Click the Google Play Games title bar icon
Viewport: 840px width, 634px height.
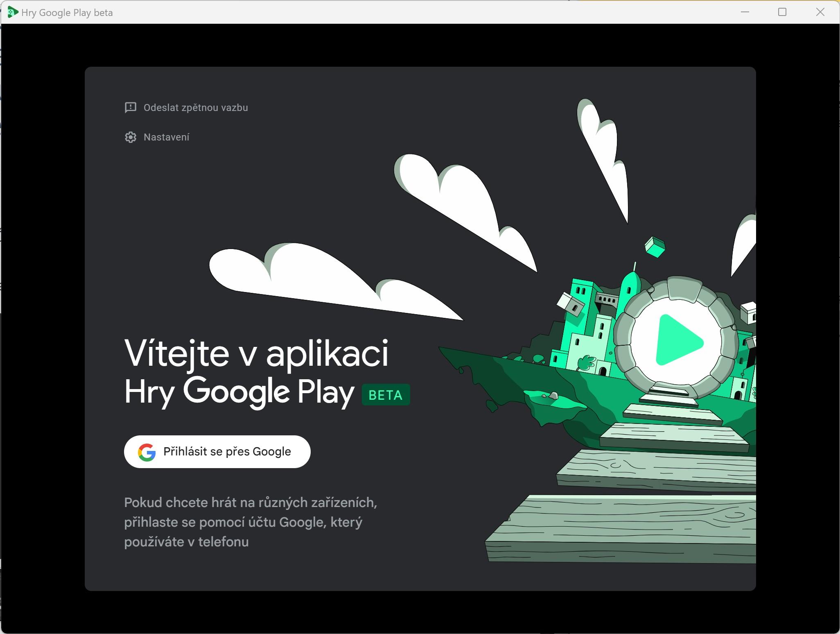pyautogui.click(x=13, y=12)
